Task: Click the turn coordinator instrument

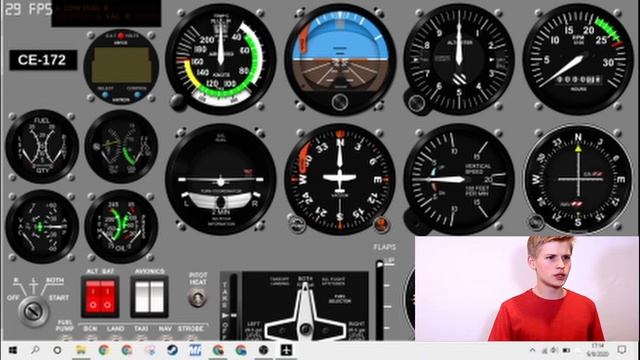Action: point(221,180)
